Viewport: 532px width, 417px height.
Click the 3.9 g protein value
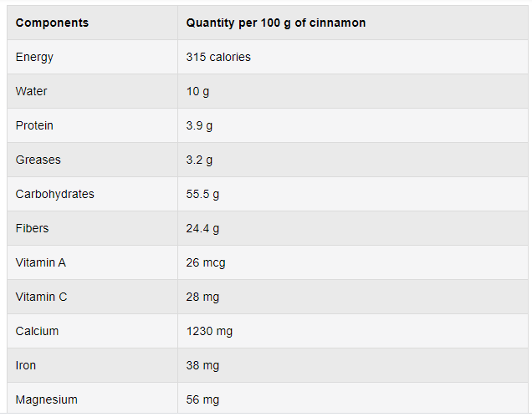[x=199, y=126]
